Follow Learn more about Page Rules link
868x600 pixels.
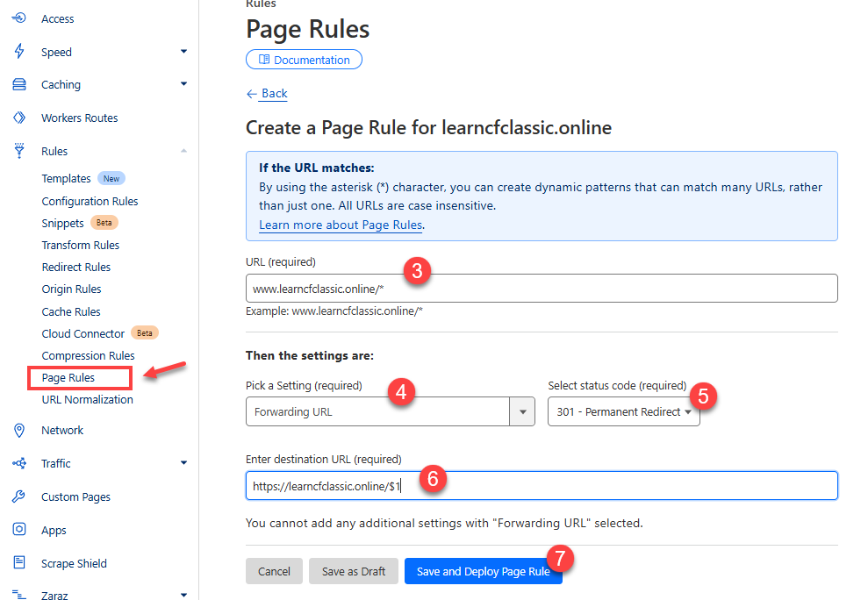341,225
